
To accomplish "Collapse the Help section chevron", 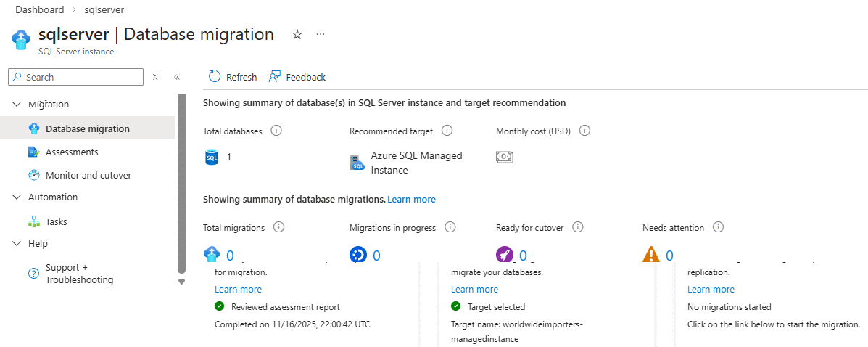I will [17, 244].
